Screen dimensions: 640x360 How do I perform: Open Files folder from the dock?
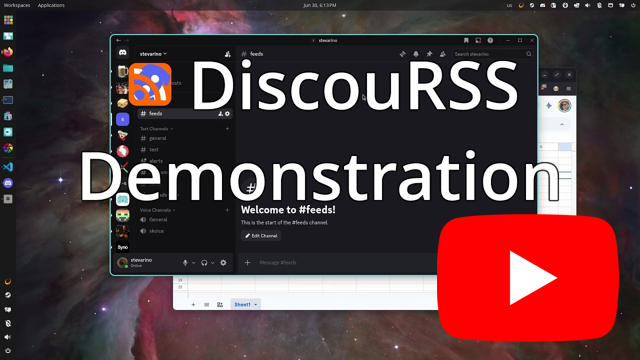[x=8, y=68]
